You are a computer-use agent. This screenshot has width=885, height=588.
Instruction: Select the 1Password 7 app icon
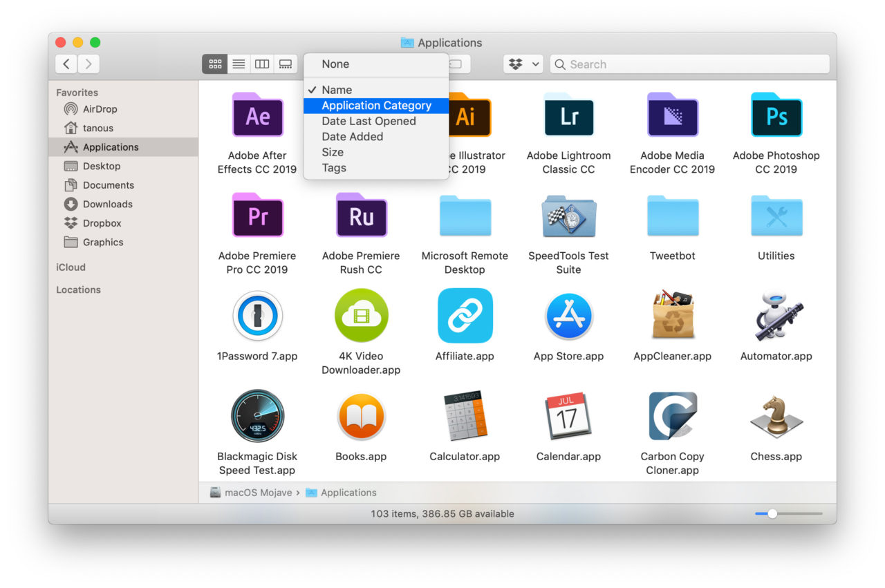(x=257, y=316)
